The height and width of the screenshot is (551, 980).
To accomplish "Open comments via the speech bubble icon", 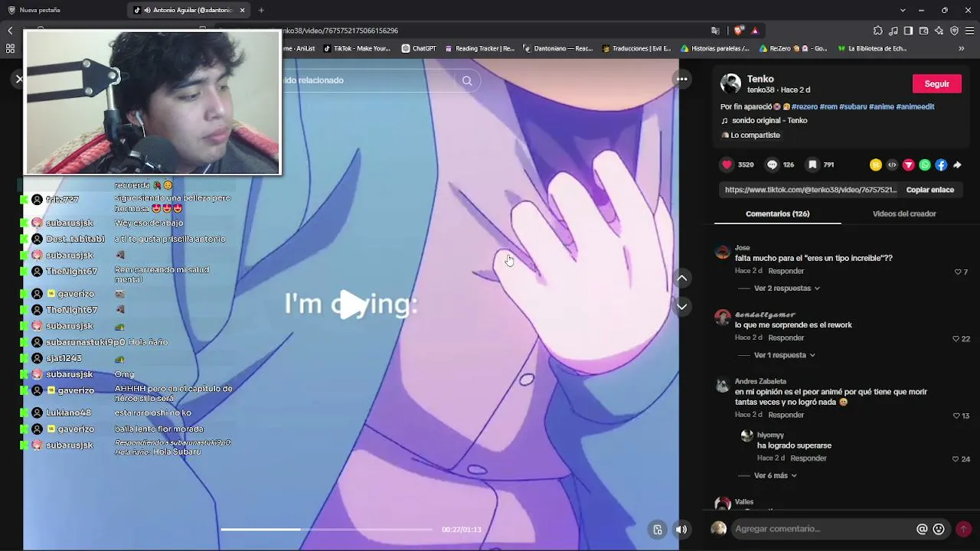I will 772,165.
